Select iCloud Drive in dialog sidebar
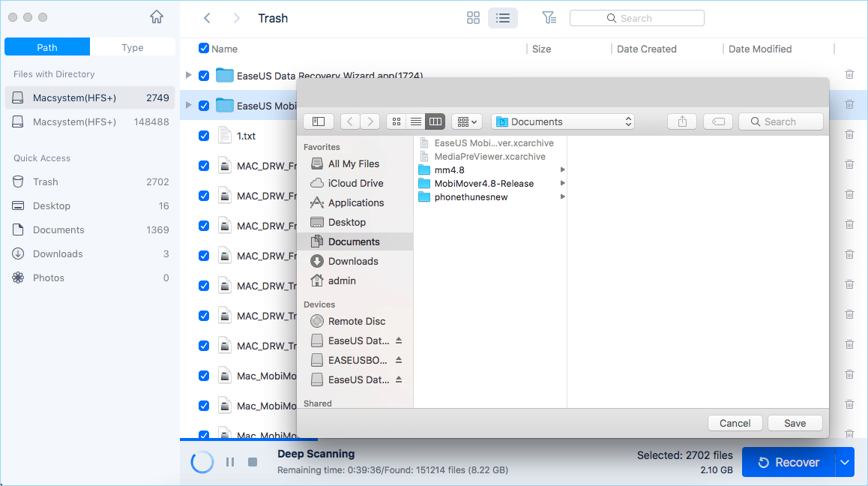 coord(353,183)
